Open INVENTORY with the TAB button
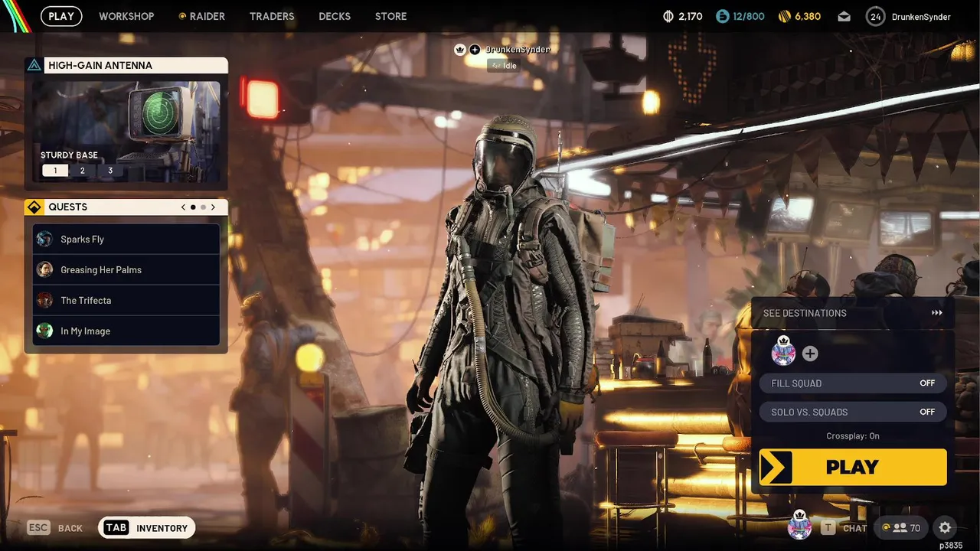This screenshot has width=980, height=551. [147, 528]
